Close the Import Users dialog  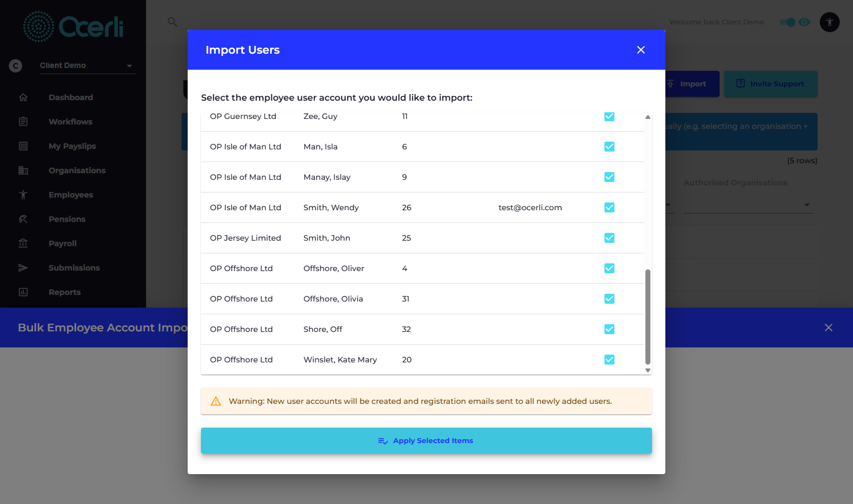[641, 50]
